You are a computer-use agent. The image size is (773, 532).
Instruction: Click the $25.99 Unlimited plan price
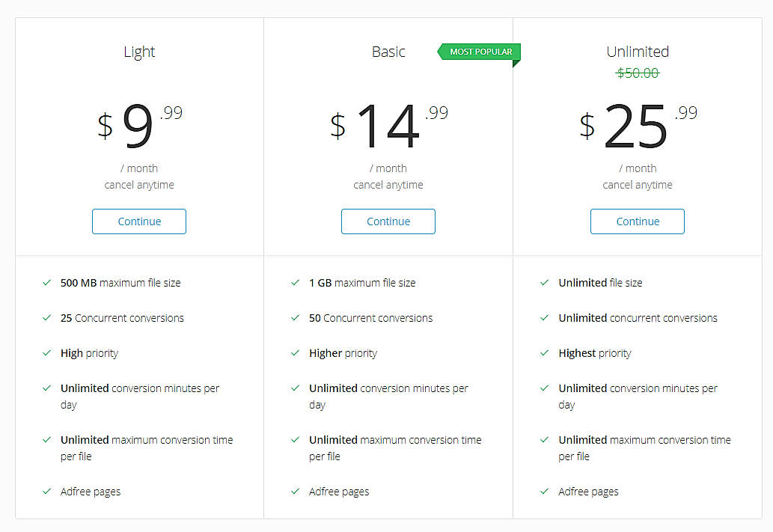pos(638,125)
